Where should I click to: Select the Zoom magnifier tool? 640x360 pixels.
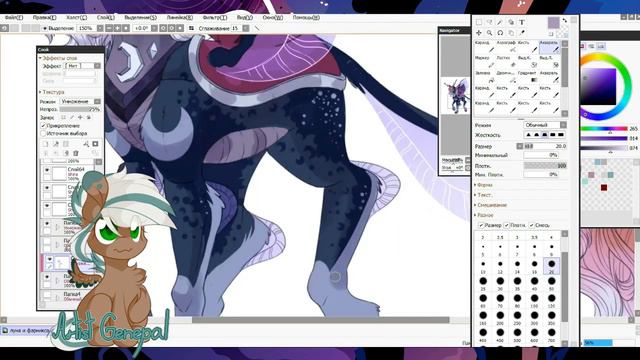point(489,33)
